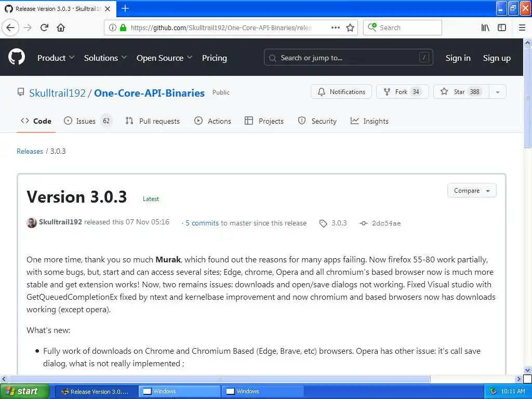
Task: Click the Notifications bell button
Action: 341,91
